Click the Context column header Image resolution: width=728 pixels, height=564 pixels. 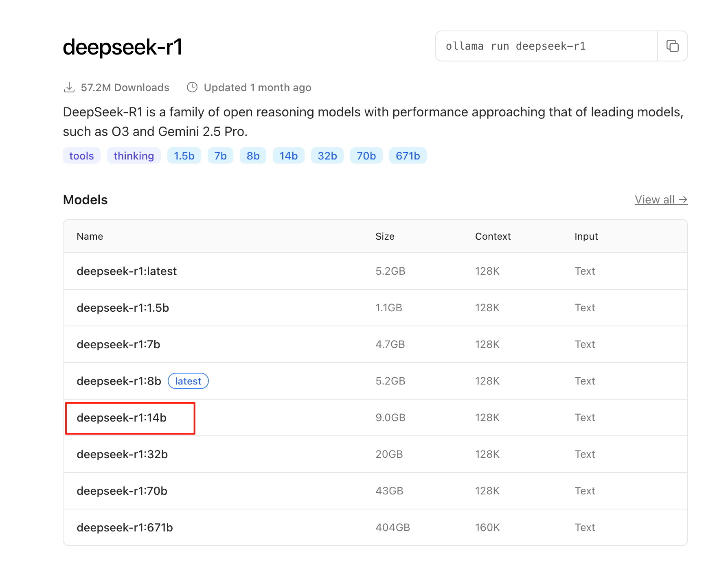coord(493,236)
